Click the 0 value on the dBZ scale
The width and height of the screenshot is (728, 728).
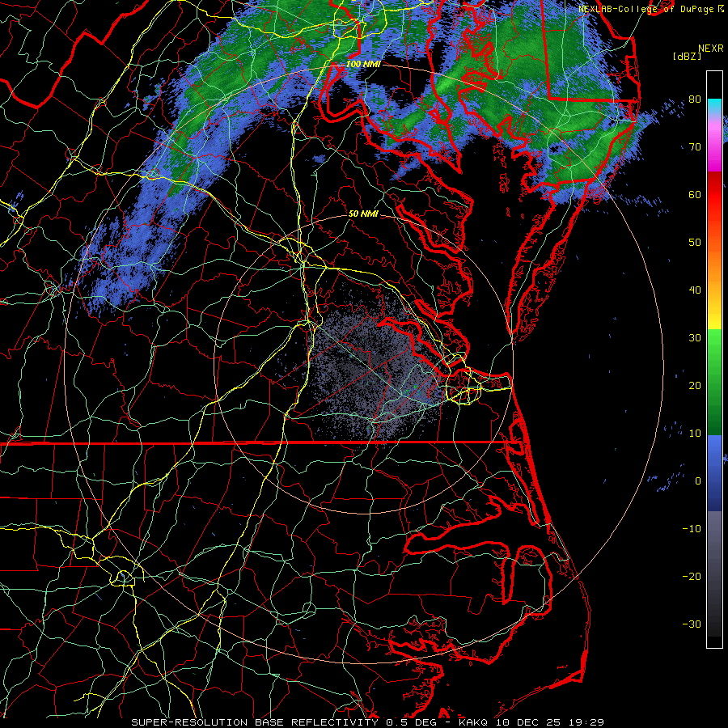[698, 481]
